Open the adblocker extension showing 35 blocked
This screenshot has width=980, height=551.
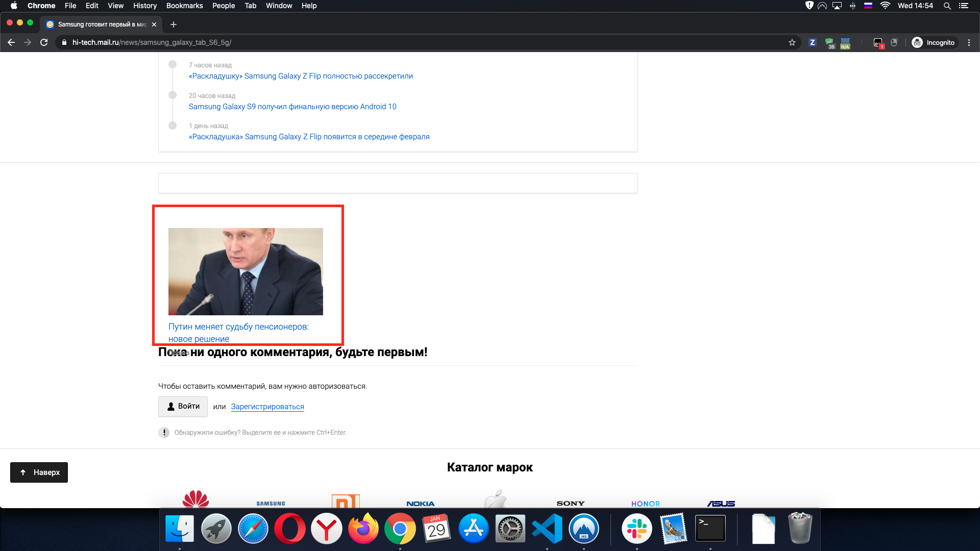tap(830, 43)
